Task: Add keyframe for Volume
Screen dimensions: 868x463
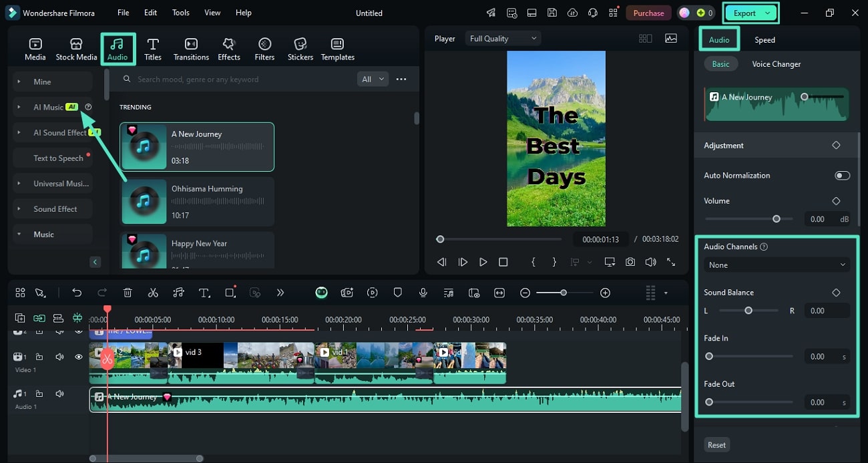Action: [x=836, y=201]
